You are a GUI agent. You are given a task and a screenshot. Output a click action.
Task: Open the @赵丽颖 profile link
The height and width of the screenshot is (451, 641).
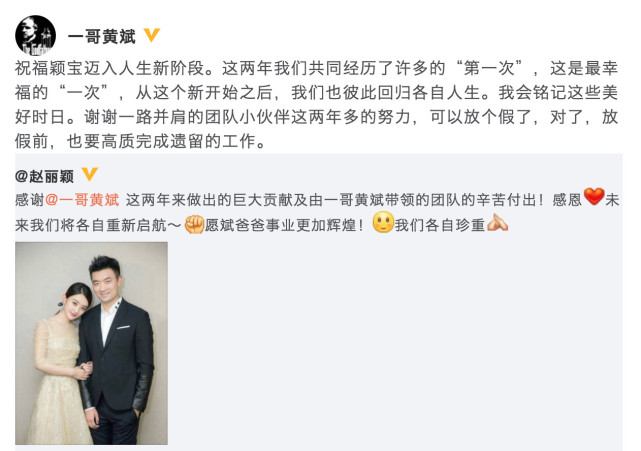44,176
